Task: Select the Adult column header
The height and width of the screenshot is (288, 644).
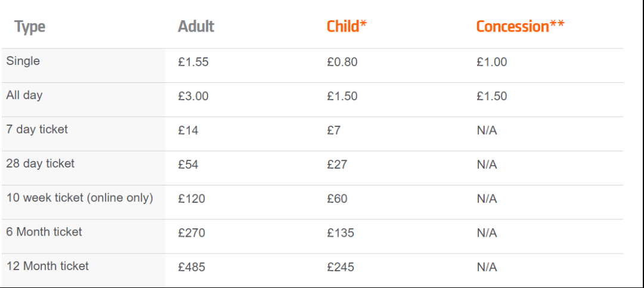Action: [196, 26]
